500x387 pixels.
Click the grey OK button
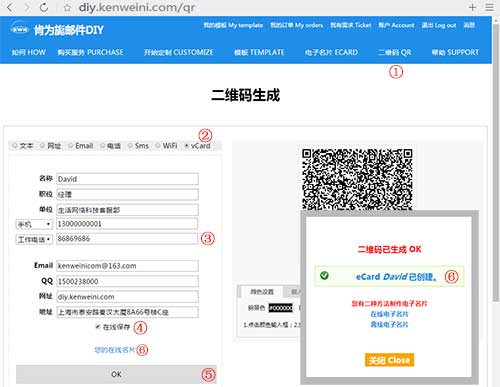(116, 374)
